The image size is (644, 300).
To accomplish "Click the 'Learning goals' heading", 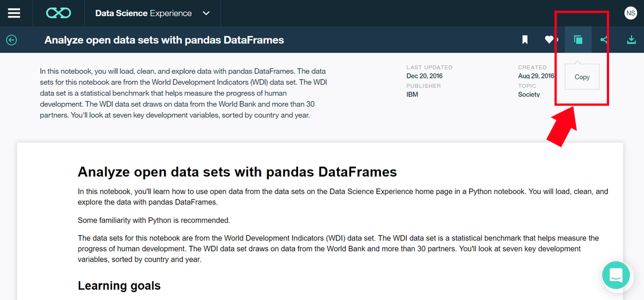I will [119, 286].
